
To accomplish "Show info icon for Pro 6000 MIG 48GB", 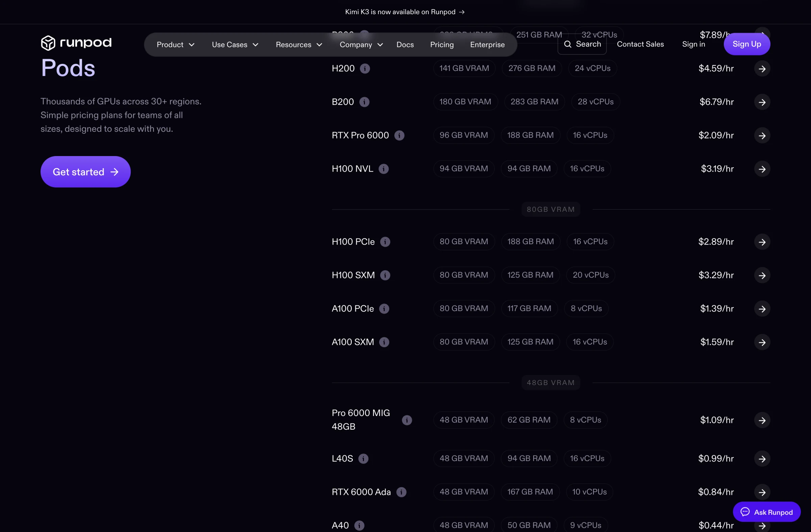I will [407, 420].
